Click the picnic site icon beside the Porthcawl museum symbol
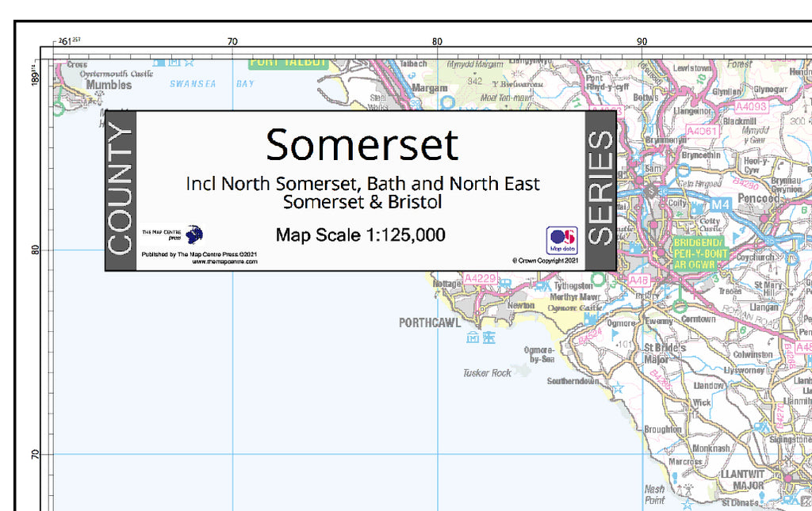The image size is (812, 511). tap(488, 337)
